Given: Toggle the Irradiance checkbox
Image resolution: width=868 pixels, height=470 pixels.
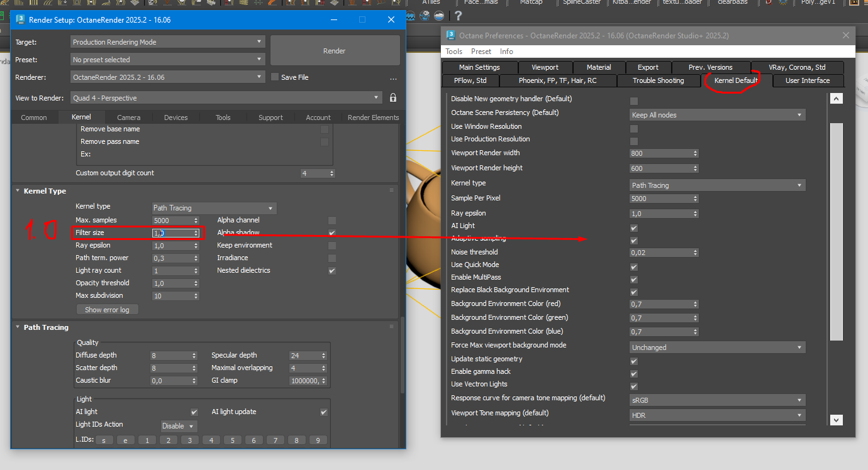Looking at the screenshot, I should tap(332, 258).
